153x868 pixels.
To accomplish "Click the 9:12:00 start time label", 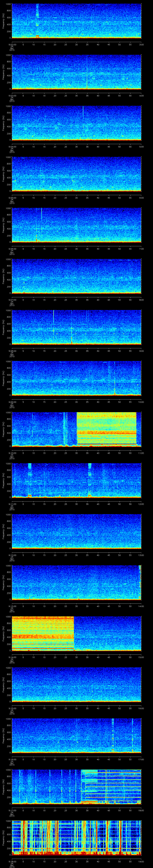I will (x=12, y=555).
